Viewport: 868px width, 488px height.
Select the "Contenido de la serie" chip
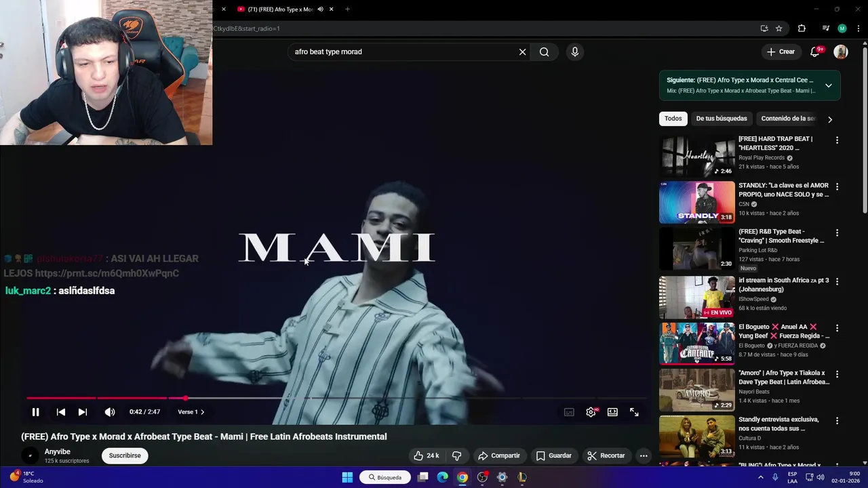pos(788,119)
